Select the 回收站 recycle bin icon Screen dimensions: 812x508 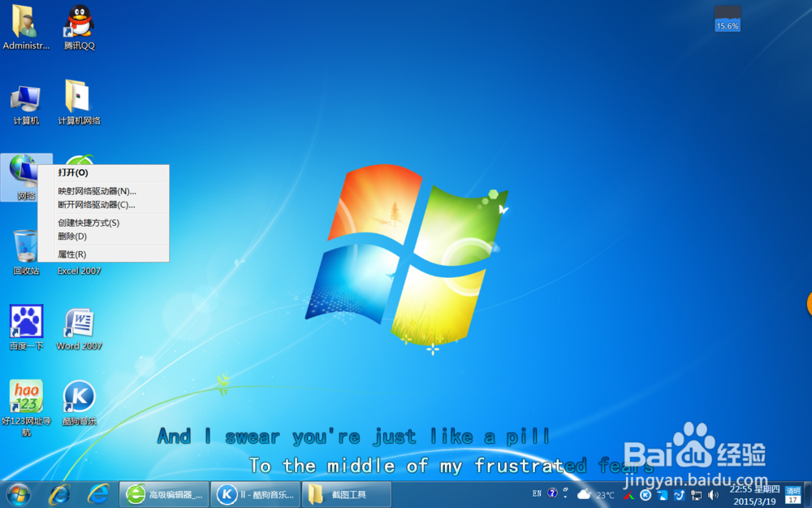(x=26, y=252)
